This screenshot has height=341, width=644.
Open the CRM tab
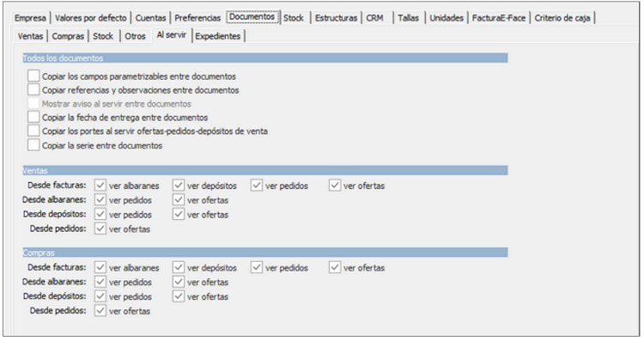tap(374, 18)
